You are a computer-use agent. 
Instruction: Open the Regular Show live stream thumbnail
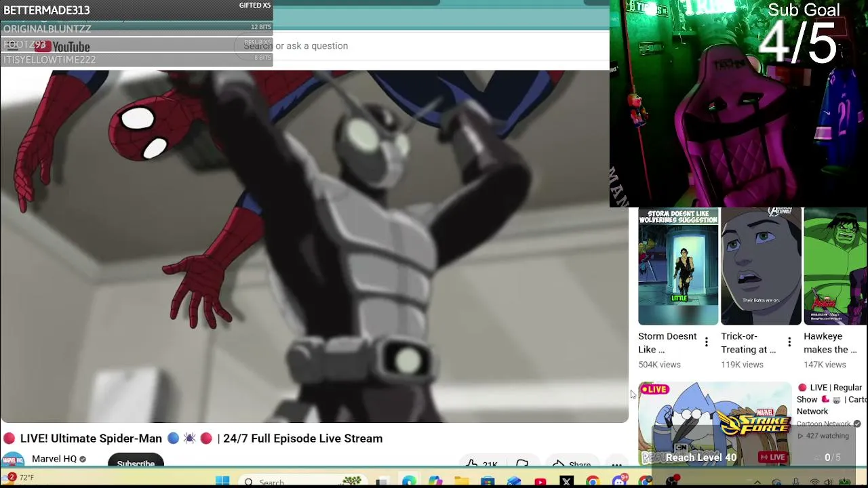pyautogui.click(x=715, y=424)
